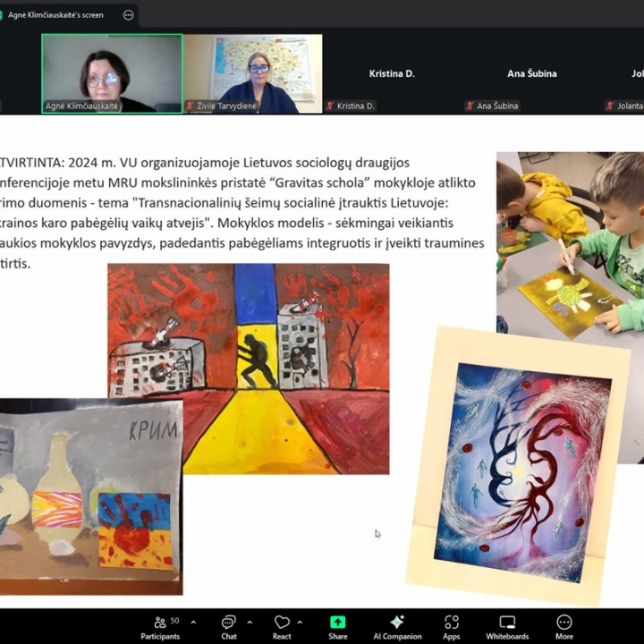Expand the arrow next to Participants
The height and width of the screenshot is (644, 644).
point(193,622)
